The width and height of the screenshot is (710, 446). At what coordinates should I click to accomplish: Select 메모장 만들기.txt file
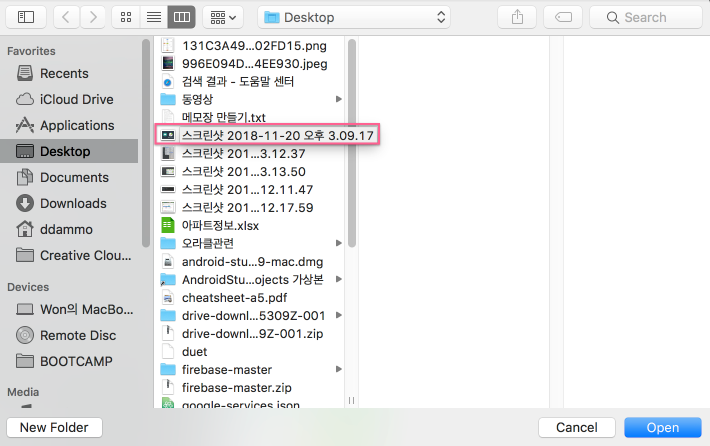pyautogui.click(x=249, y=117)
